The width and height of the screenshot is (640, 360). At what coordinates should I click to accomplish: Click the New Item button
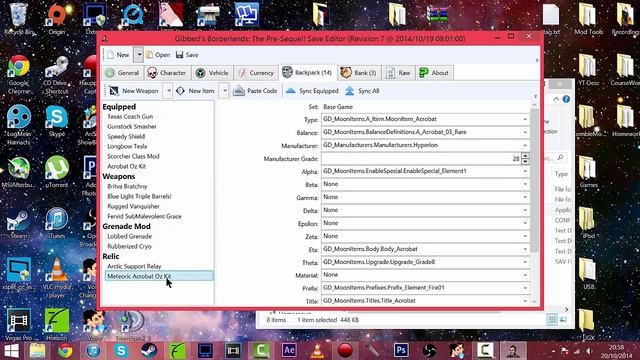195,91
